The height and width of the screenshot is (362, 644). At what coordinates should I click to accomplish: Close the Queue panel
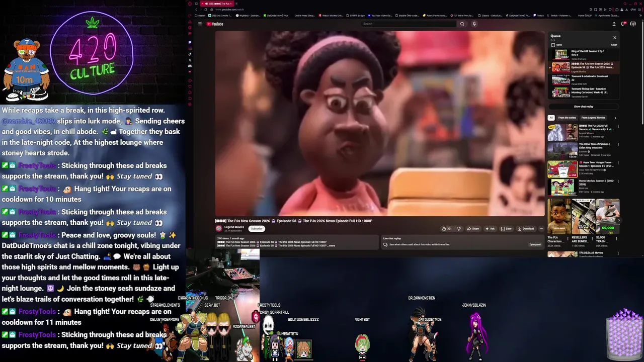(x=614, y=37)
